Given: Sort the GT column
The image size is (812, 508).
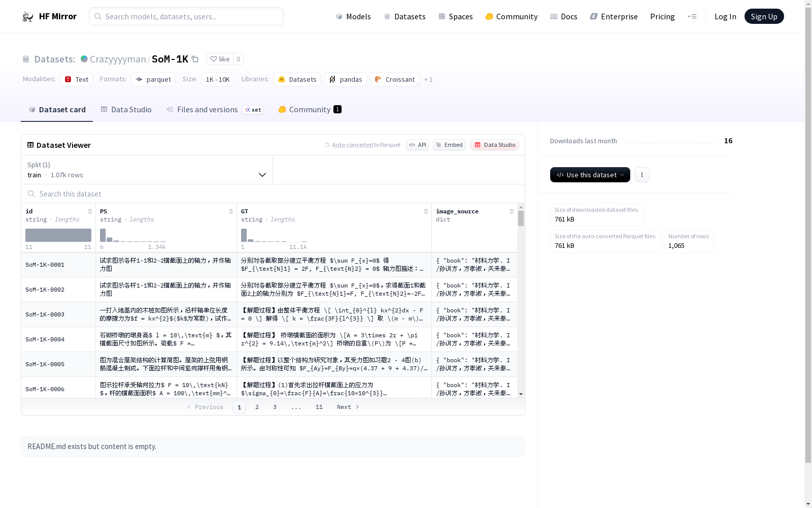Looking at the screenshot, I should point(426,211).
